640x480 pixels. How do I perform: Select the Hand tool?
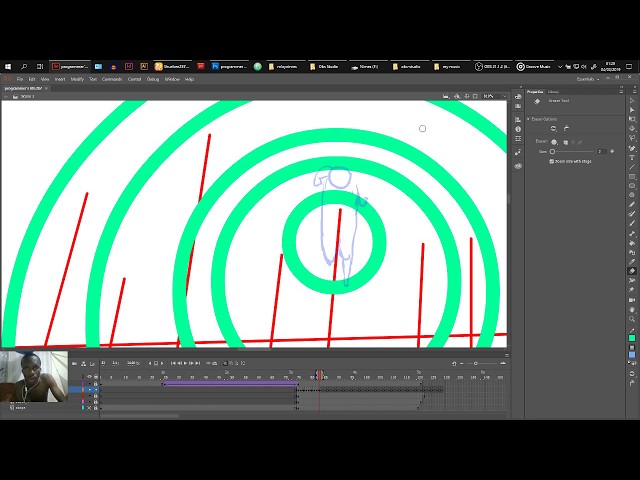pyautogui.click(x=632, y=309)
